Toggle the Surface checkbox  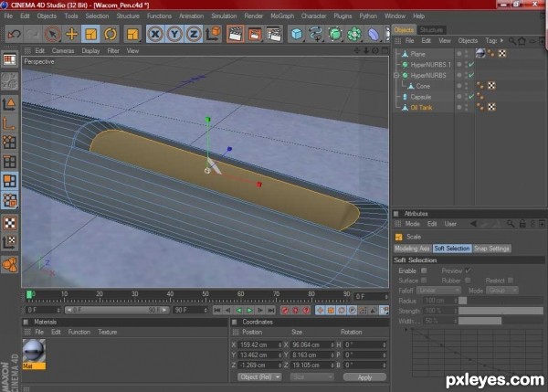click(424, 281)
